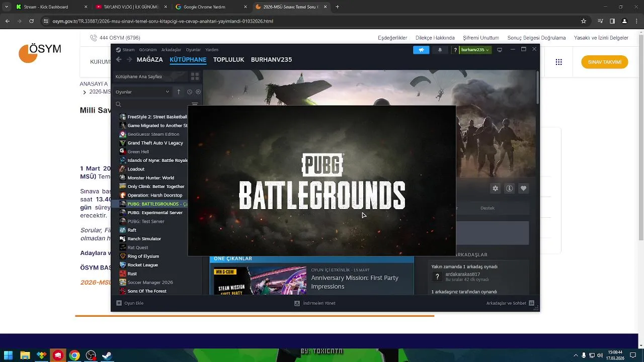Add PUBG to favorites heart icon

pyautogui.click(x=523, y=188)
